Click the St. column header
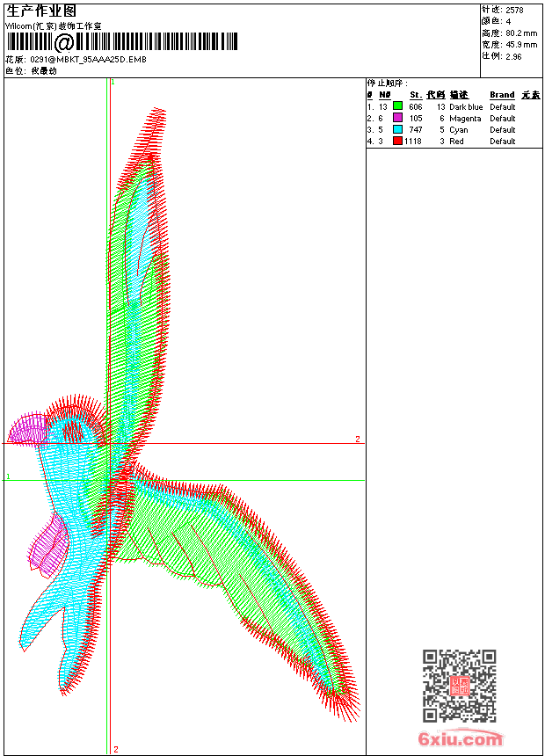The image size is (545, 756). pyautogui.click(x=416, y=95)
